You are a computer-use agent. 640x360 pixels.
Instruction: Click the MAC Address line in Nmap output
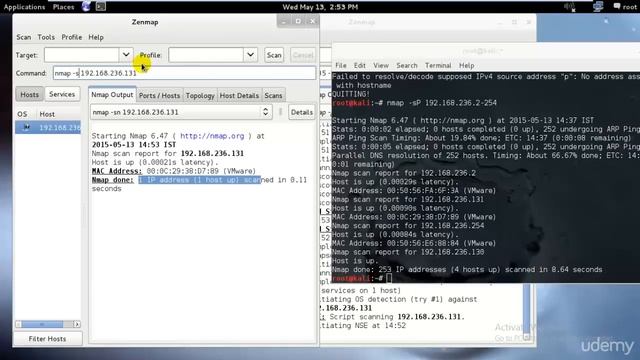click(x=174, y=171)
